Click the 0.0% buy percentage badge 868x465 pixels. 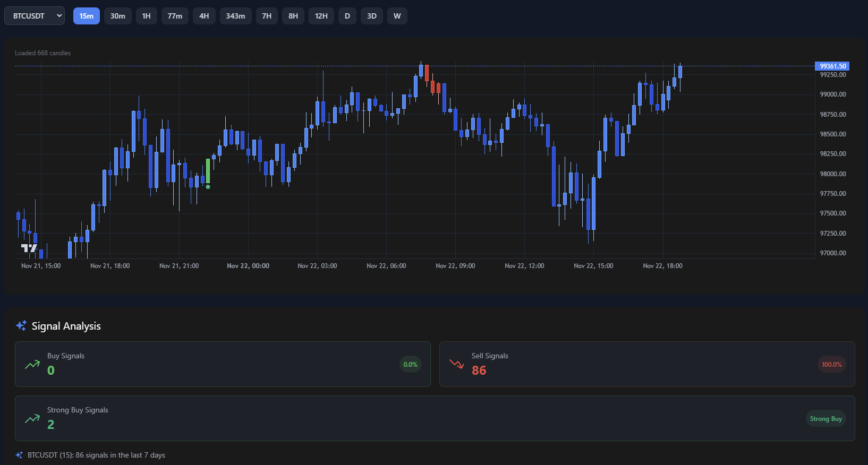410,365
